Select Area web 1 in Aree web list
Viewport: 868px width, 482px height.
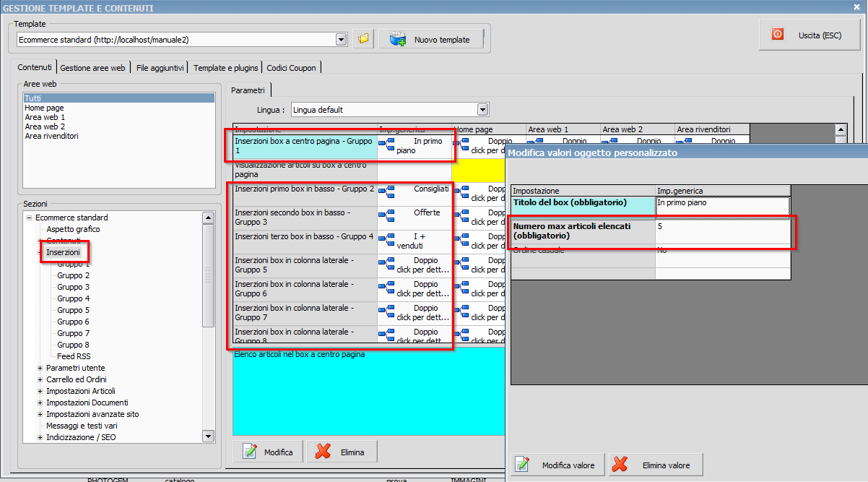tap(45, 117)
